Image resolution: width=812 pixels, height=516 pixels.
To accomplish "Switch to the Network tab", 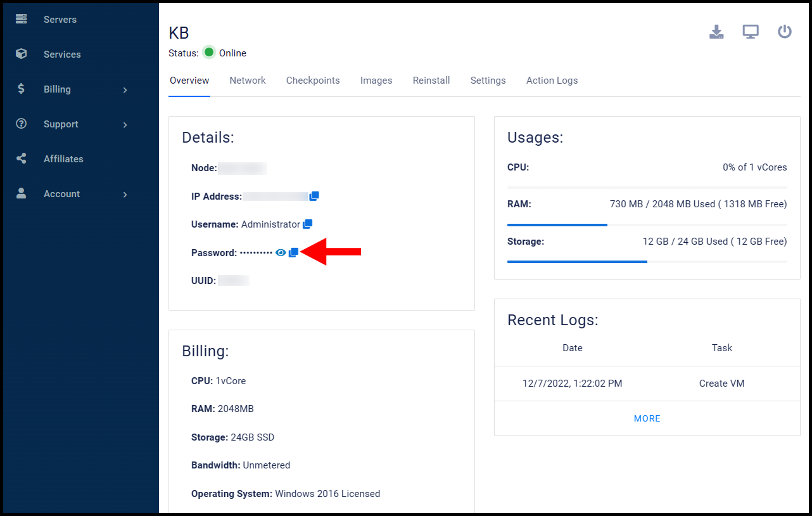I will coord(248,81).
